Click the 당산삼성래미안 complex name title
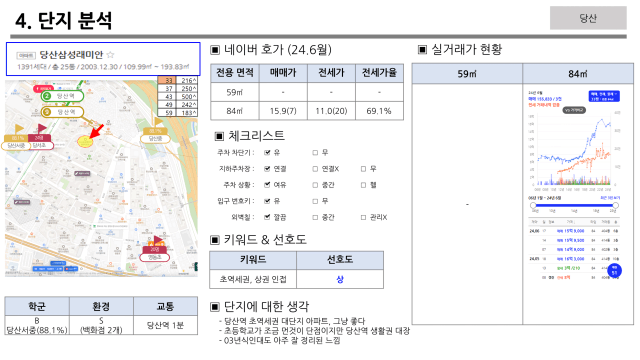 [x=71, y=55]
